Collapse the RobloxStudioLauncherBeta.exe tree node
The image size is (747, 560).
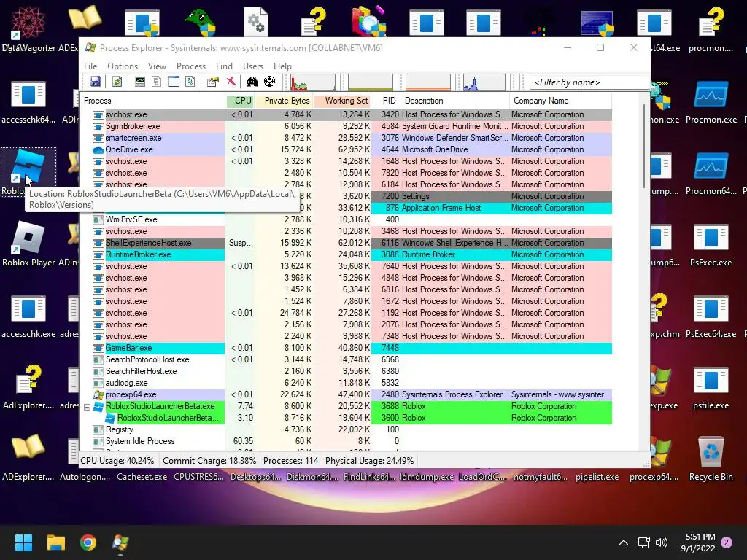(x=88, y=407)
